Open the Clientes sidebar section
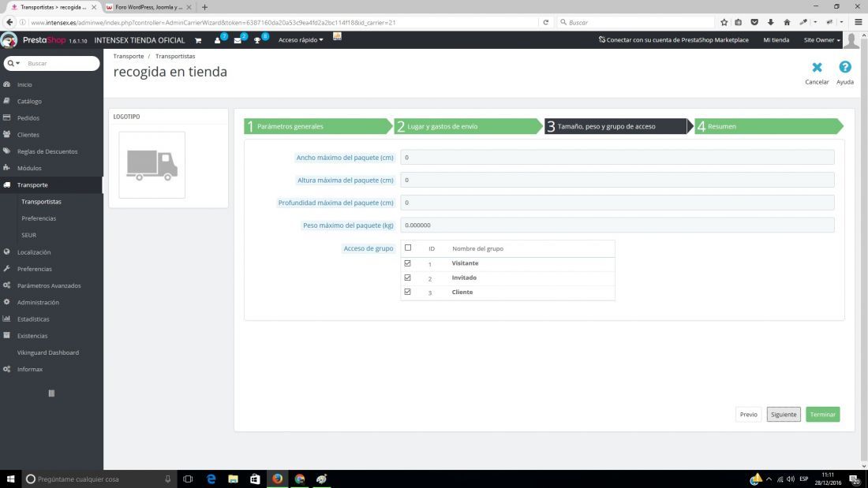This screenshot has width=868, height=488. click(x=28, y=135)
